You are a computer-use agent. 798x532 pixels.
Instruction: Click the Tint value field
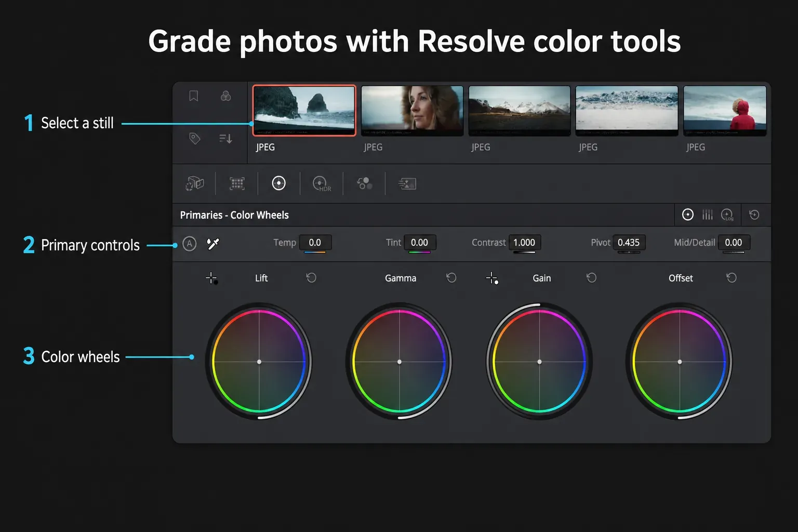(419, 243)
